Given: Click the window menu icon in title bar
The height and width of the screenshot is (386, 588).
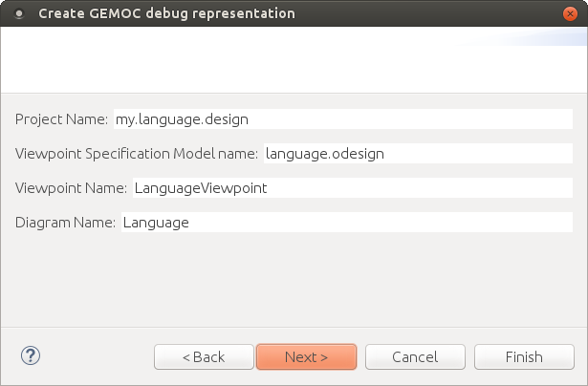Looking at the screenshot, I should pos(18,14).
